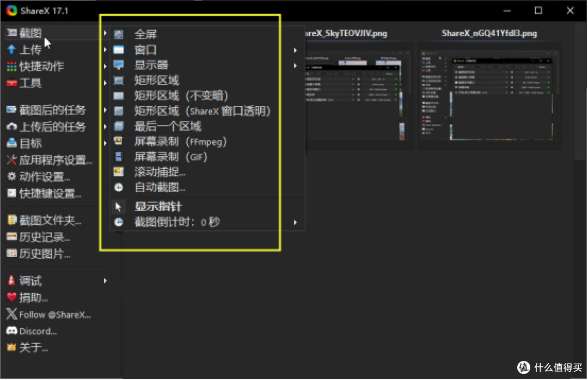Click the 滚动捕捉 icon
Screen dimensions: 588x380
coord(119,172)
